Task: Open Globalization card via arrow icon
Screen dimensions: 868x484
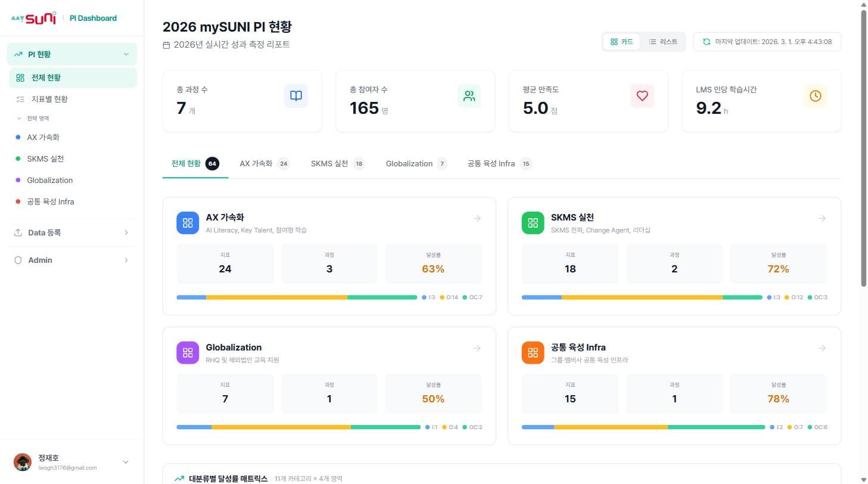Action: click(x=477, y=348)
